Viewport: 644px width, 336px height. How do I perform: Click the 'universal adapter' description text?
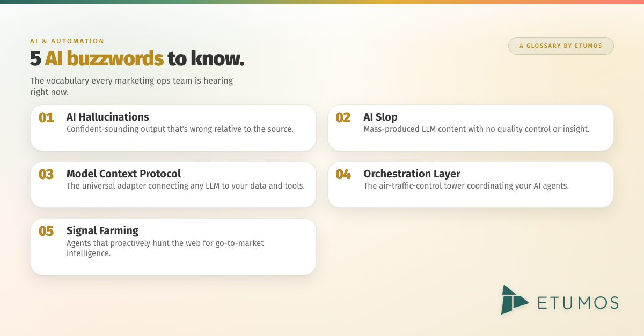pos(186,186)
